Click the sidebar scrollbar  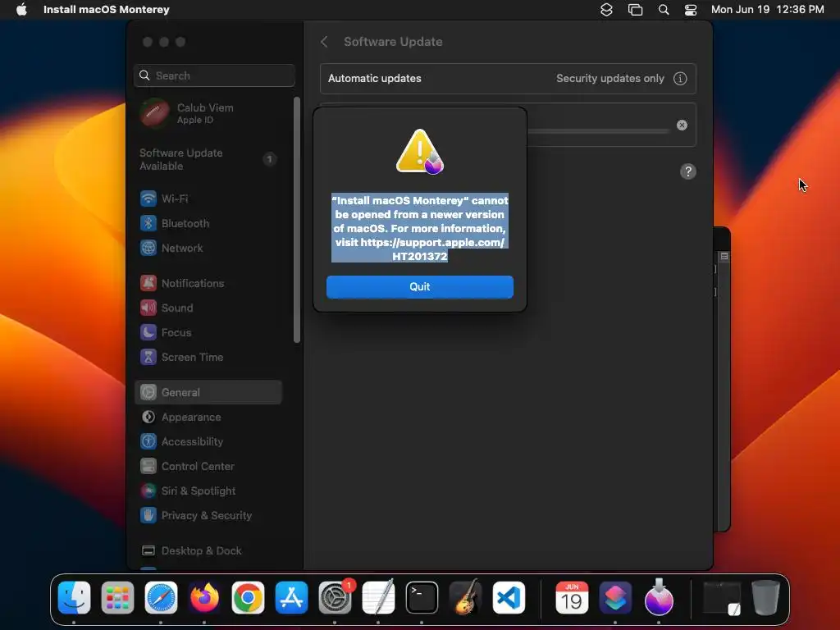pos(297,220)
